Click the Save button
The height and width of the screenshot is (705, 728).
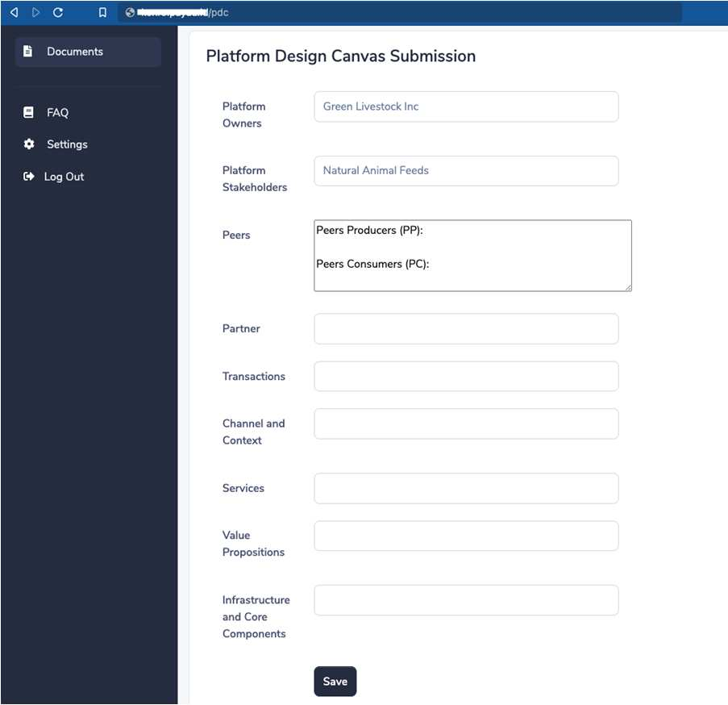(335, 682)
